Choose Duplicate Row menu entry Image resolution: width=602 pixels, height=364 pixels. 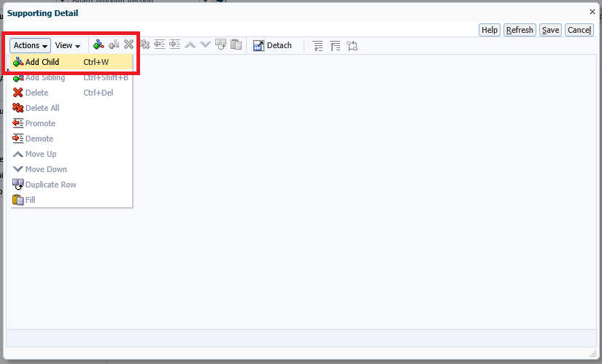point(50,185)
